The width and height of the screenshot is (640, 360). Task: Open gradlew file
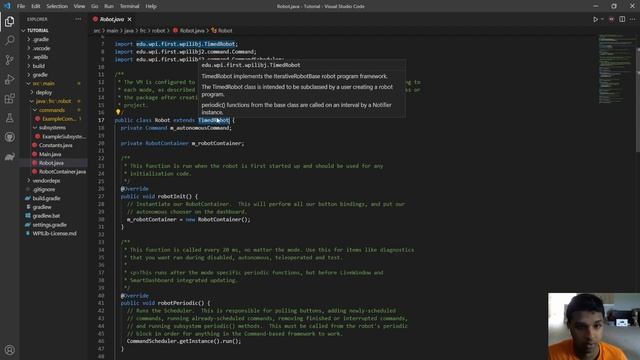(x=53, y=207)
